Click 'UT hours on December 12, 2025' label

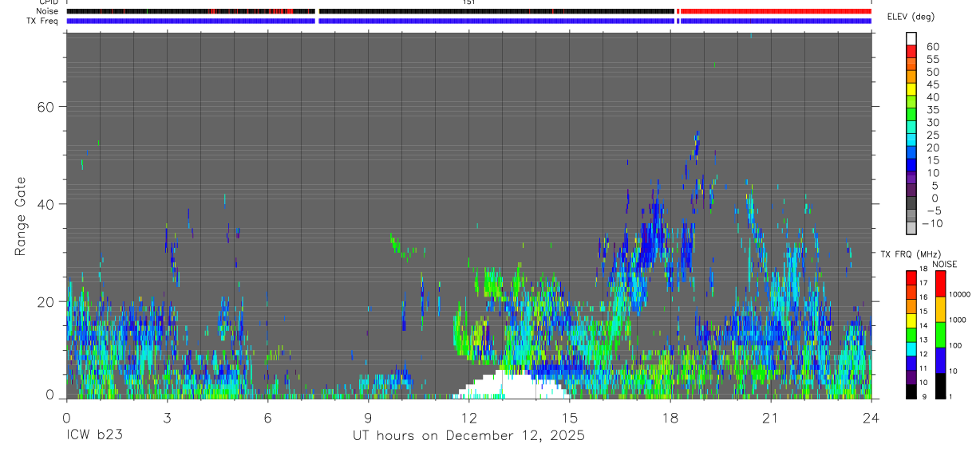(469, 436)
